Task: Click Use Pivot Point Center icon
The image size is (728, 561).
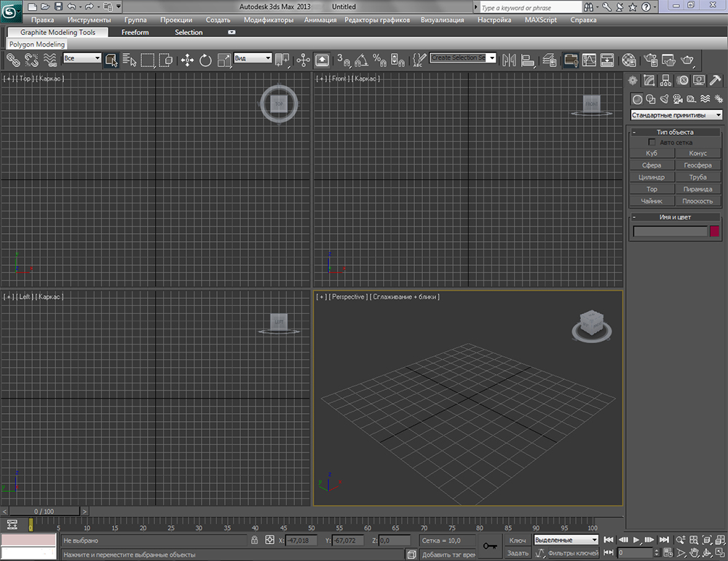Action: click(x=282, y=60)
